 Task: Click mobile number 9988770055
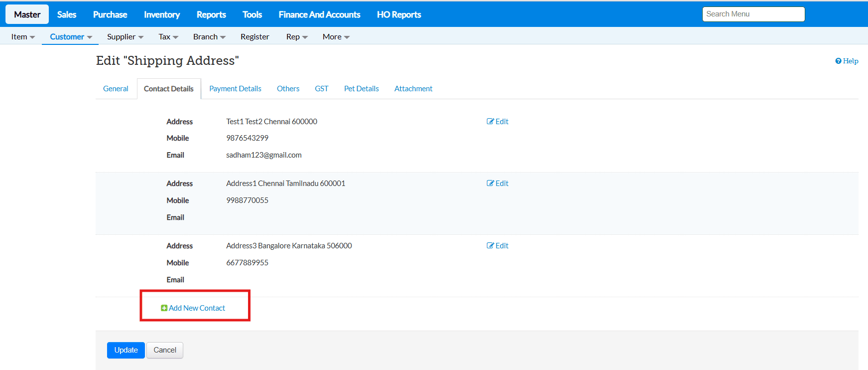[x=248, y=200]
